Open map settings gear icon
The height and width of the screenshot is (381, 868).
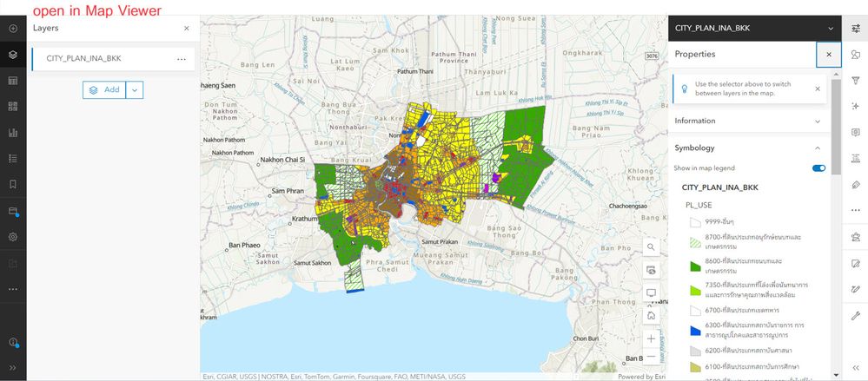[13, 237]
